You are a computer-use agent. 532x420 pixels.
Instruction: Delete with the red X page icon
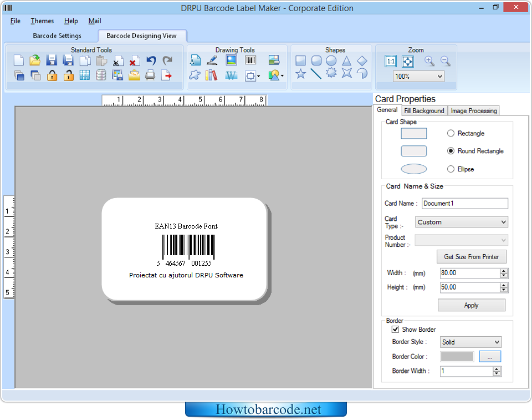(x=134, y=60)
